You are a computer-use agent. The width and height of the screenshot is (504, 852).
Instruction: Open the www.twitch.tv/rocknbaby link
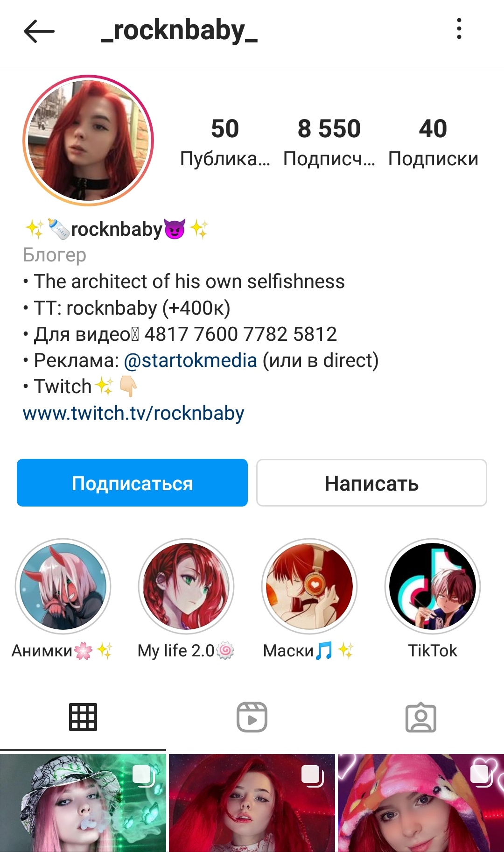(x=133, y=413)
